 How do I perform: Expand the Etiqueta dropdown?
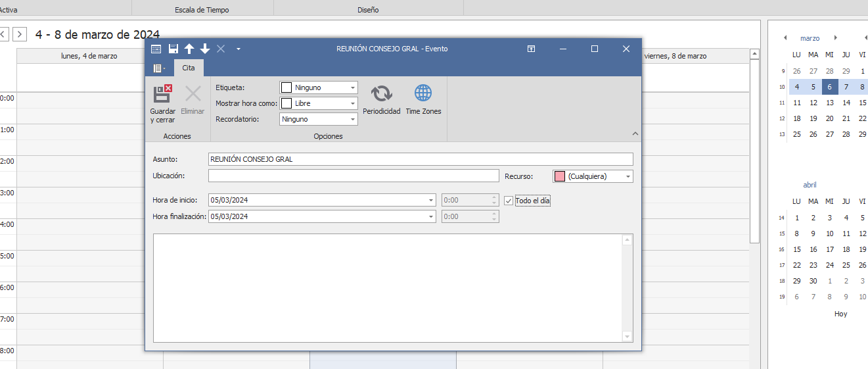tap(353, 87)
